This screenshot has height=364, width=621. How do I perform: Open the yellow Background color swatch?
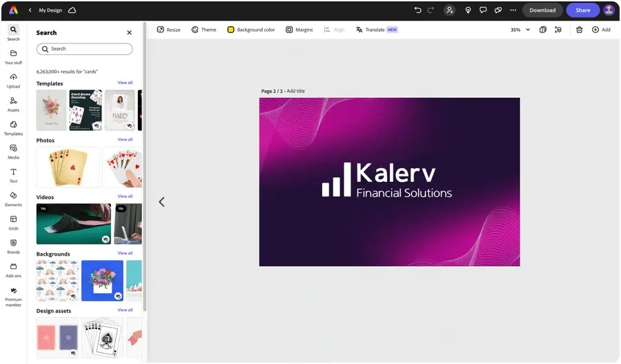(x=230, y=30)
